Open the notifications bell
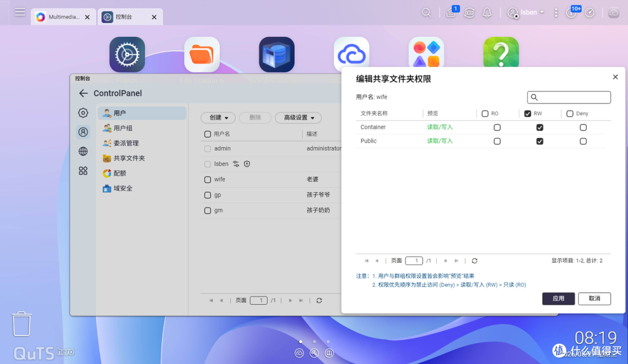 pyautogui.click(x=487, y=13)
